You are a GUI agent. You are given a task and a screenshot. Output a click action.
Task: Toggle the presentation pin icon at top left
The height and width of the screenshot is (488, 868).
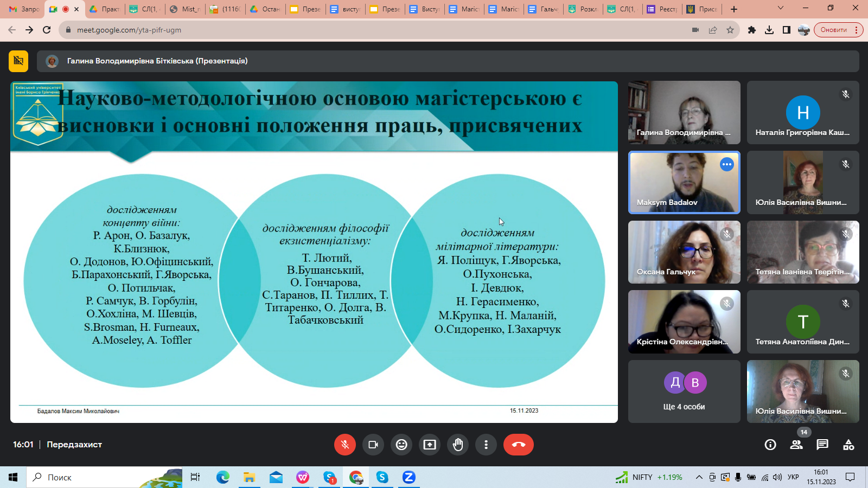pyautogui.click(x=18, y=61)
